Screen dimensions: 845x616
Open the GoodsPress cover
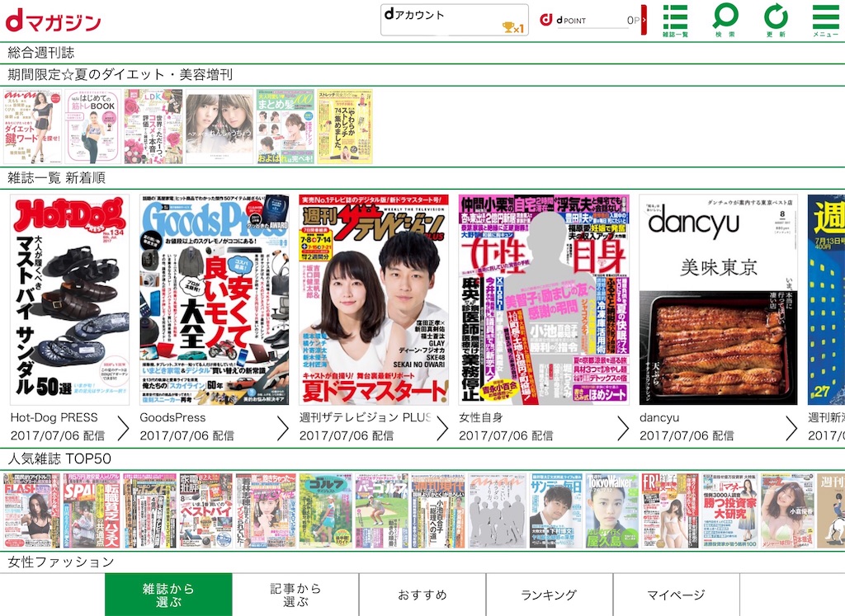pyautogui.click(x=215, y=300)
